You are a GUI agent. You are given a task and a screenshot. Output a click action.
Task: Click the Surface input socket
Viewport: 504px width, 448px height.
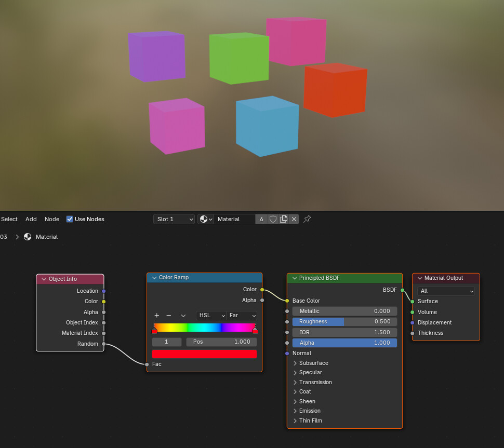(x=413, y=302)
